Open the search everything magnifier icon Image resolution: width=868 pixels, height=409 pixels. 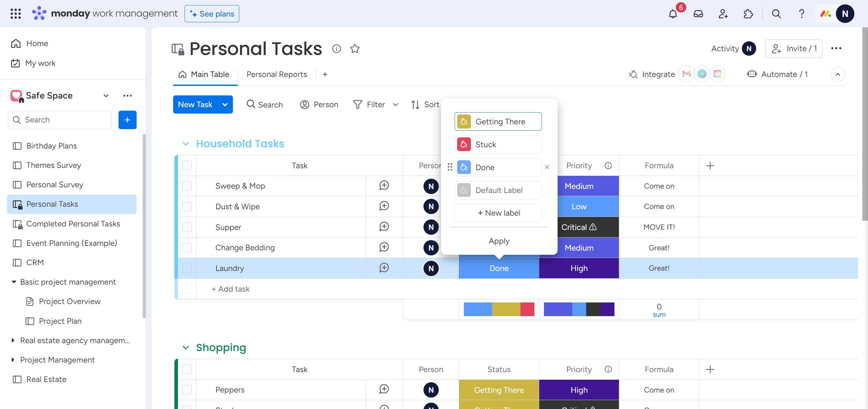[x=776, y=14]
